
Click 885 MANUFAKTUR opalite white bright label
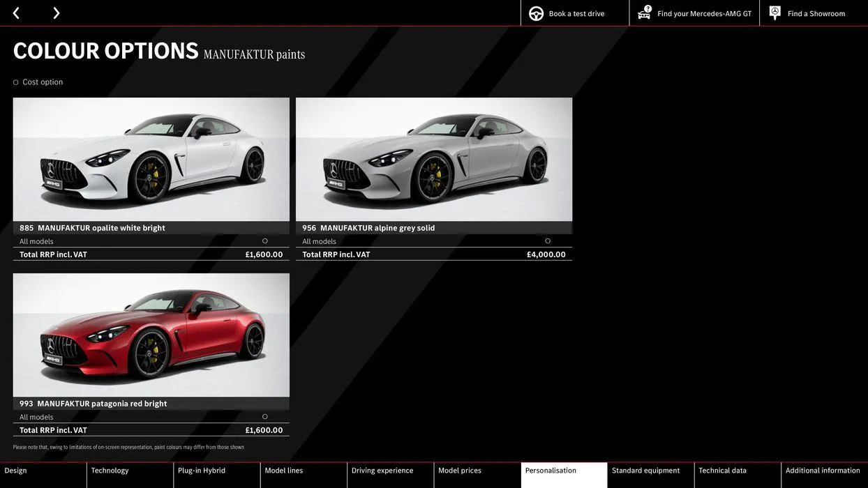92,228
